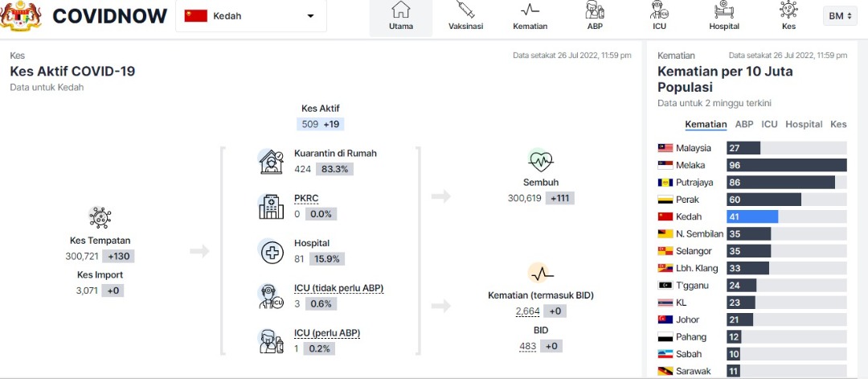Viewport: 868px width, 379px height.
Task: Click the ICU (tidak perlu ABP) icon
Action: point(272,296)
